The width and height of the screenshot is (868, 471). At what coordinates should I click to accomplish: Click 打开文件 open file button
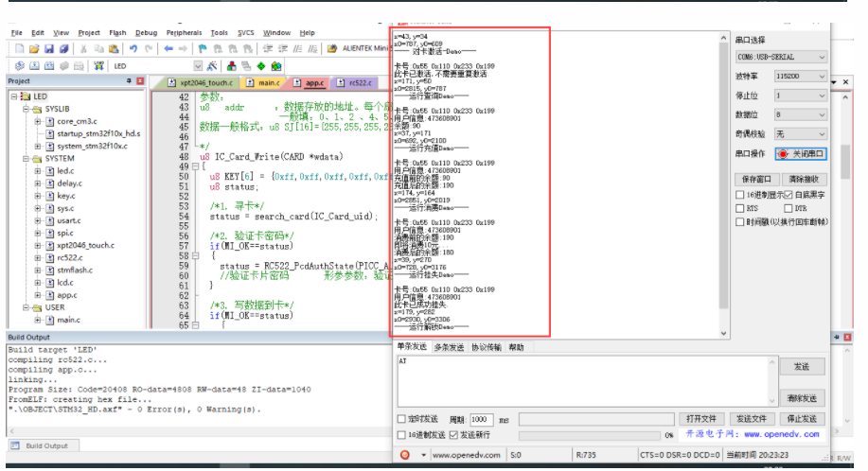(x=701, y=419)
